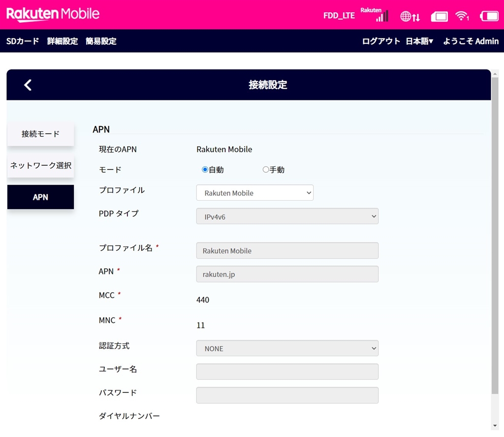
Task: Click the APN field containing rakuten.jp
Action: pos(287,274)
